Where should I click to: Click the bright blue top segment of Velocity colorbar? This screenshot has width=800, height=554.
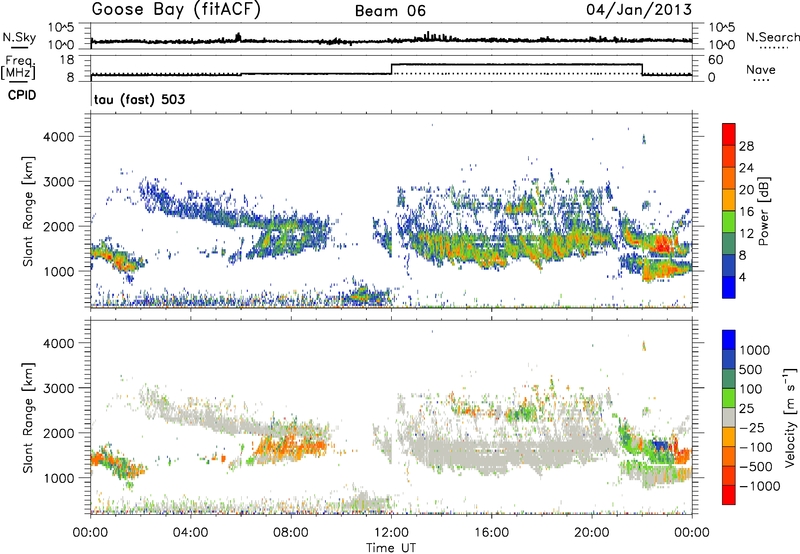pyautogui.click(x=729, y=340)
